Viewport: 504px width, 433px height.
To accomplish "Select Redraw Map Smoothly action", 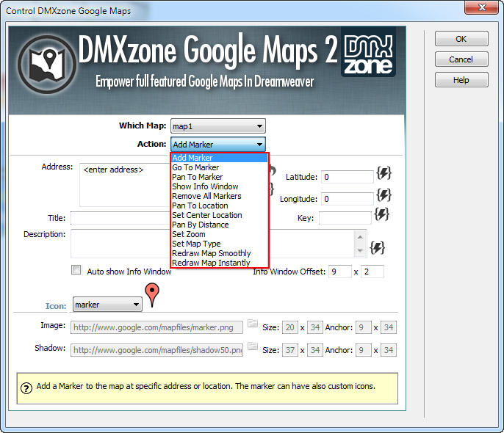I will [220, 253].
